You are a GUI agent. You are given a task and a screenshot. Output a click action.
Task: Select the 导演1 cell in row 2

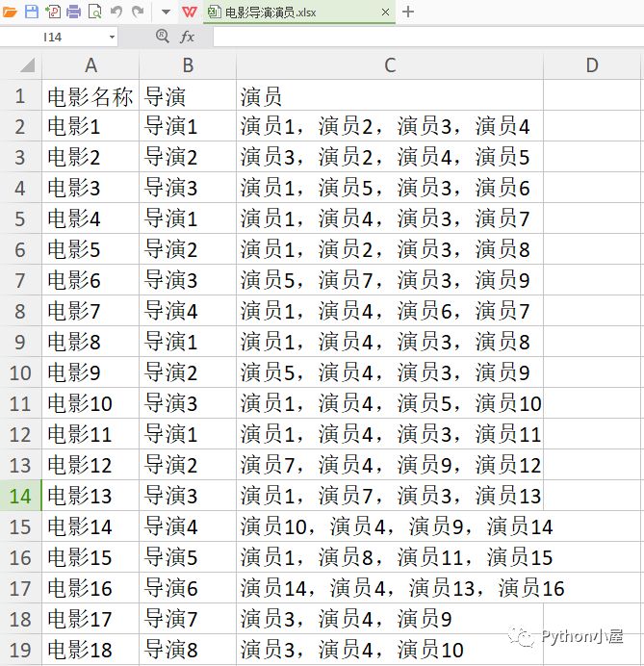point(188,126)
